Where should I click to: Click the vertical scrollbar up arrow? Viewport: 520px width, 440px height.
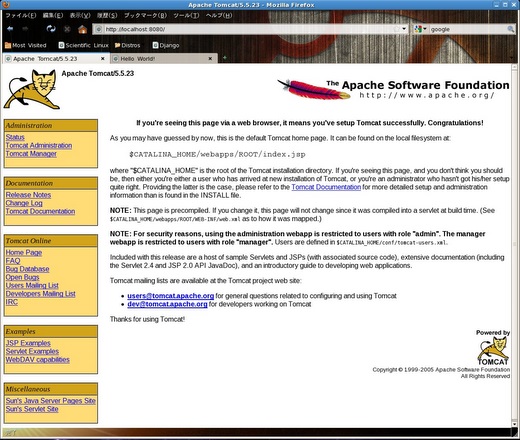coord(515,67)
